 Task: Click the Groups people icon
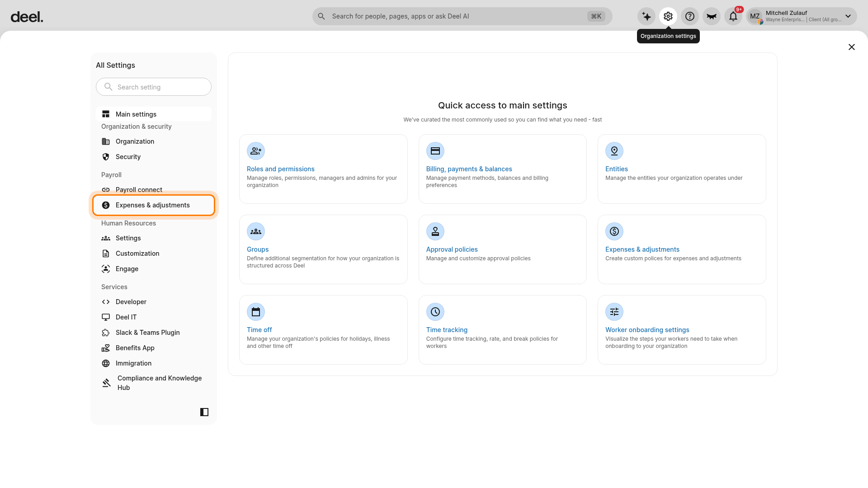(256, 231)
